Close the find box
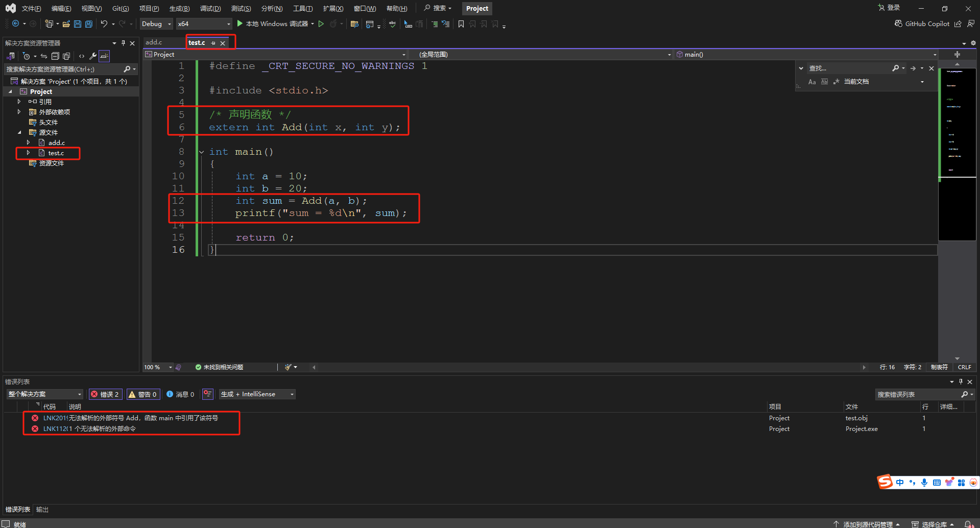 click(x=931, y=68)
